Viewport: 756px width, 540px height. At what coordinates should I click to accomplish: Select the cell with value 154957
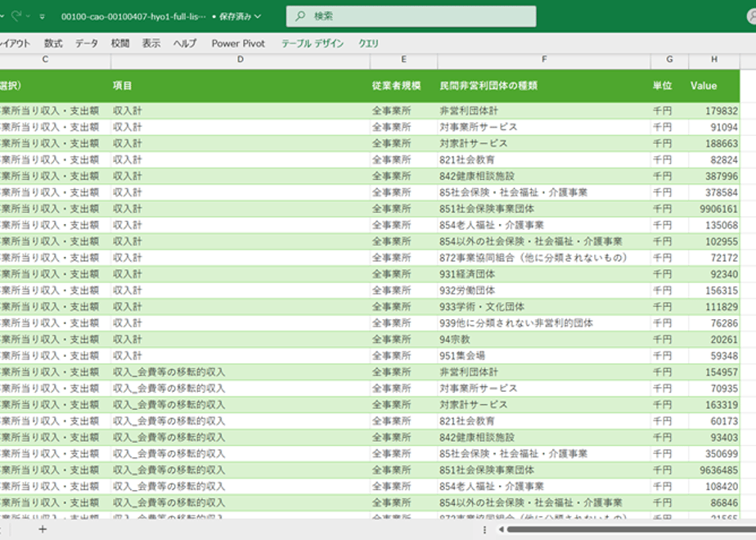pos(714,372)
